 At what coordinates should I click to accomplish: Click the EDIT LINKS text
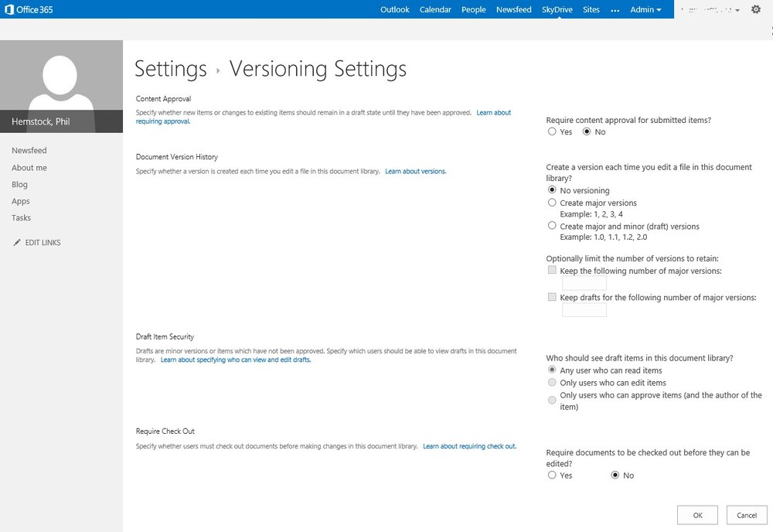pyautogui.click(x=43, y=243)
